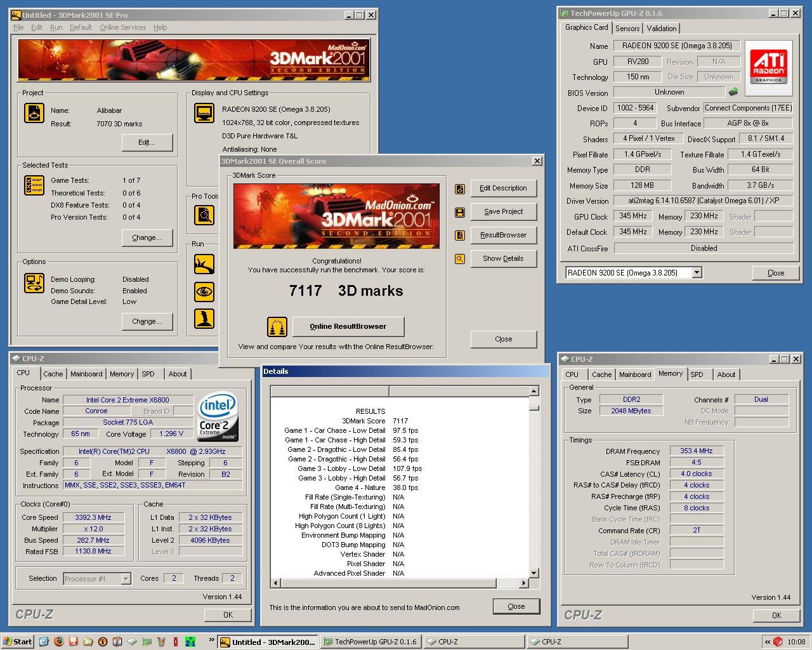Launch Firefox from the quick launch bar
This screenshot has height=650, width=812.
pos(58,642)
